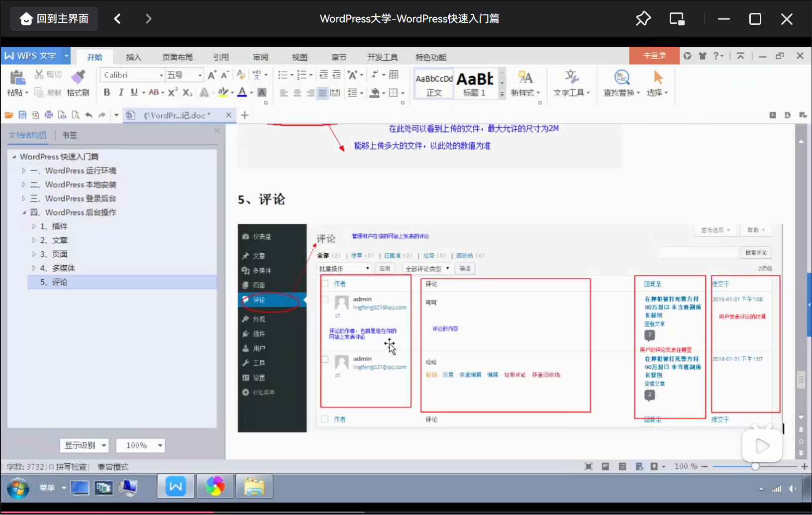Click the zoom slider handle in status bar

755,466
